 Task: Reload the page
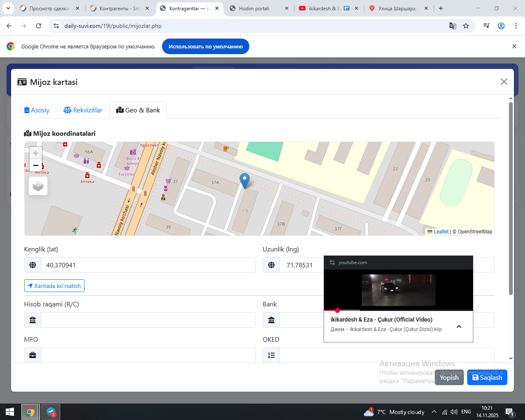click(x=39, y=26)
